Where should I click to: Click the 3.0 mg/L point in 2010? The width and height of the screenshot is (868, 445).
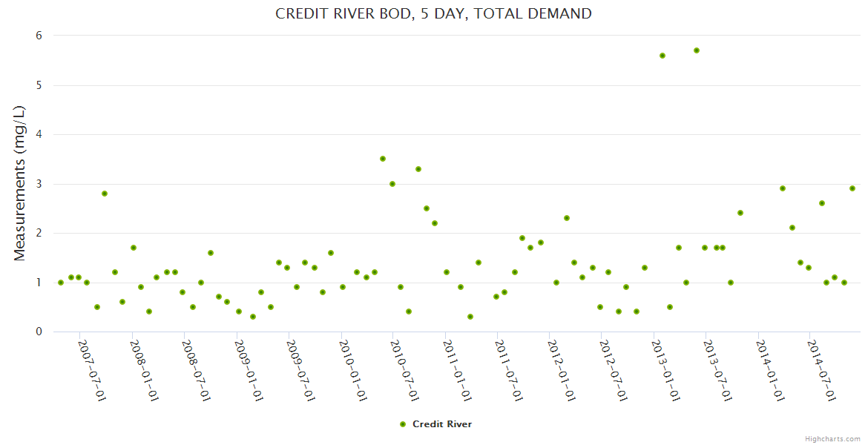click(392, 184)
